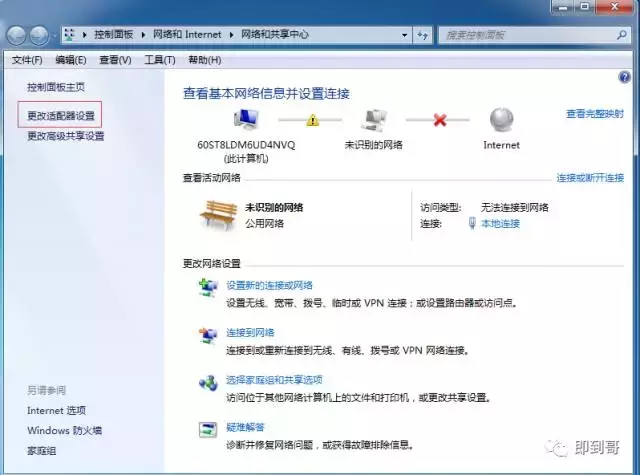The width and height of the screenshot is (640, 475).
Task: Click computer name 60ST8LDM6UD4NVQ text
Action: tap(246, 145)
